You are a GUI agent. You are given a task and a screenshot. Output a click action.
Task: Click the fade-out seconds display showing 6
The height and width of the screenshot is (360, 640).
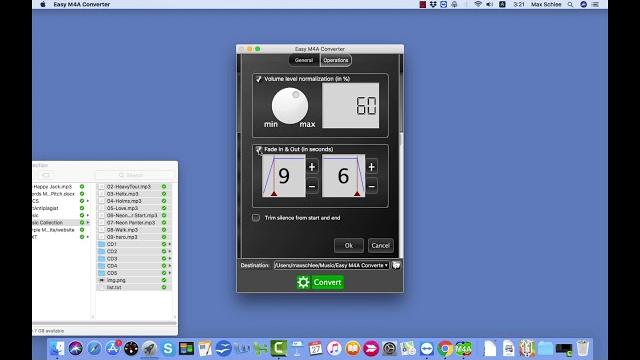[x=343, y=176]
